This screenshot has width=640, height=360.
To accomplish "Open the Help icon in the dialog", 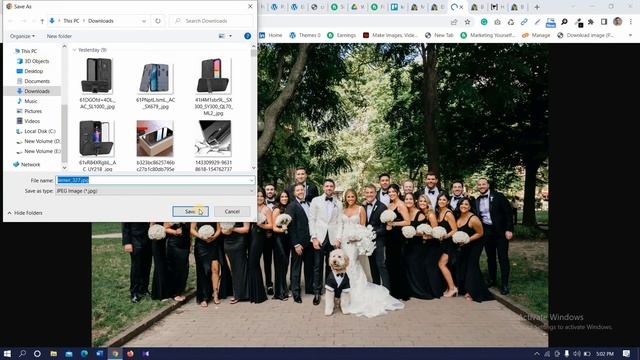I will point(247,36).
